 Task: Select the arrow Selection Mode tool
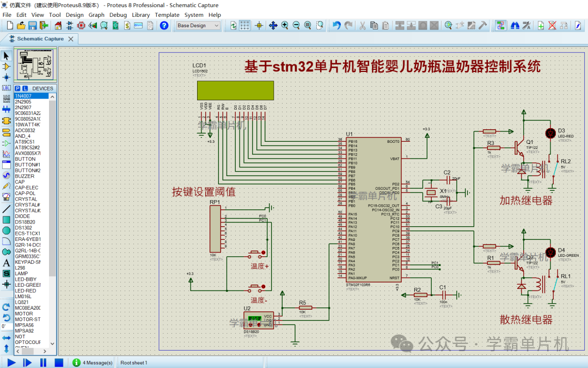tap(7, 56)
